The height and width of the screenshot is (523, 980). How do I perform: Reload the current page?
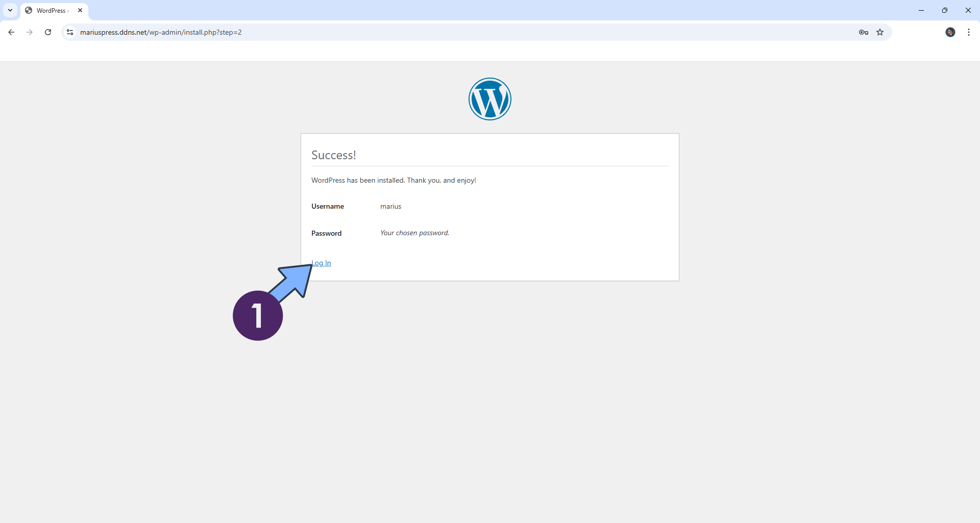48,32
